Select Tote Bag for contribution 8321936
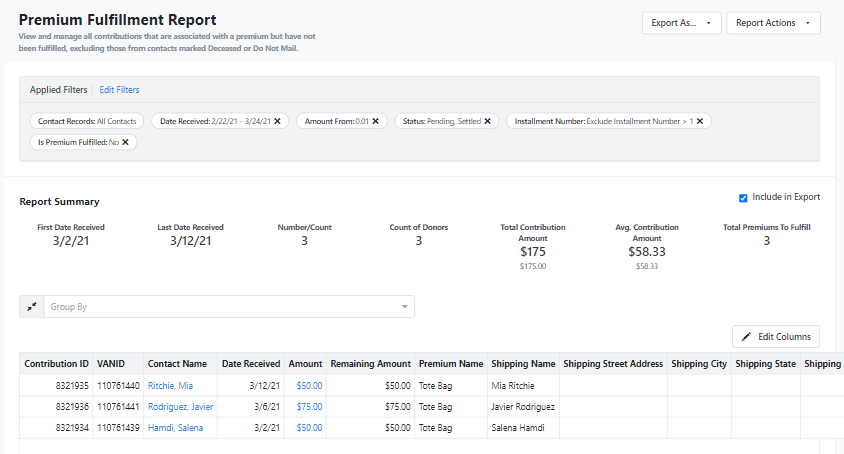 (451, 407)
